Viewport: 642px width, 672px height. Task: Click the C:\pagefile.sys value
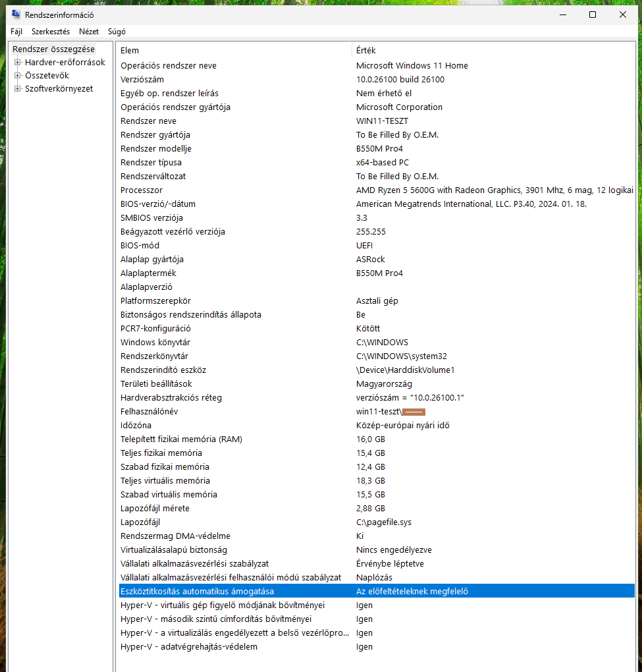(x=384, y=522)
